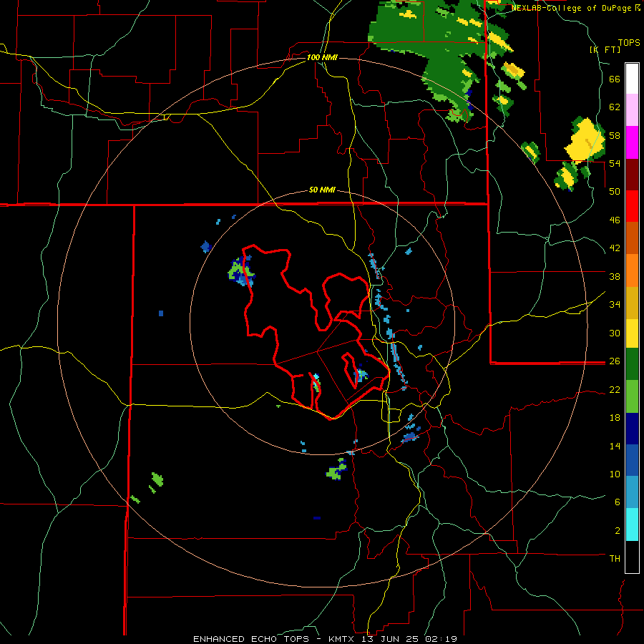Click the light pink legend swatch
The height and width of the screenshot is (644, 644).
coord(632,109)
